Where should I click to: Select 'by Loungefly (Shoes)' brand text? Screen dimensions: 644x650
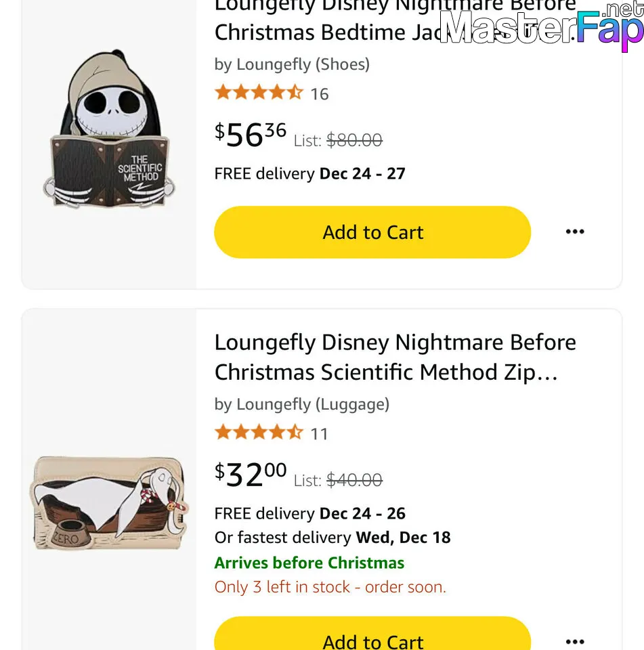point(292,64)
